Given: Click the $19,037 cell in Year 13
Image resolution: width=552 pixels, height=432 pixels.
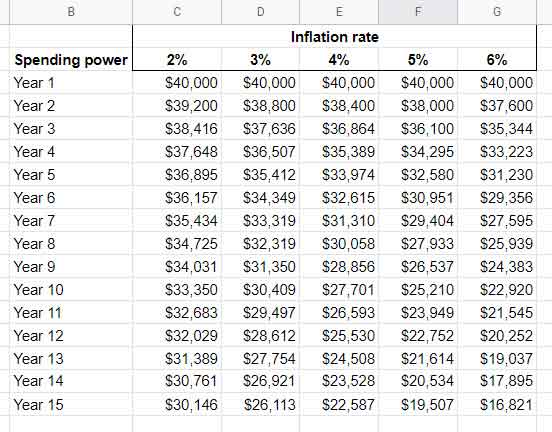Looking at the screenshot, I should [497, 358].
